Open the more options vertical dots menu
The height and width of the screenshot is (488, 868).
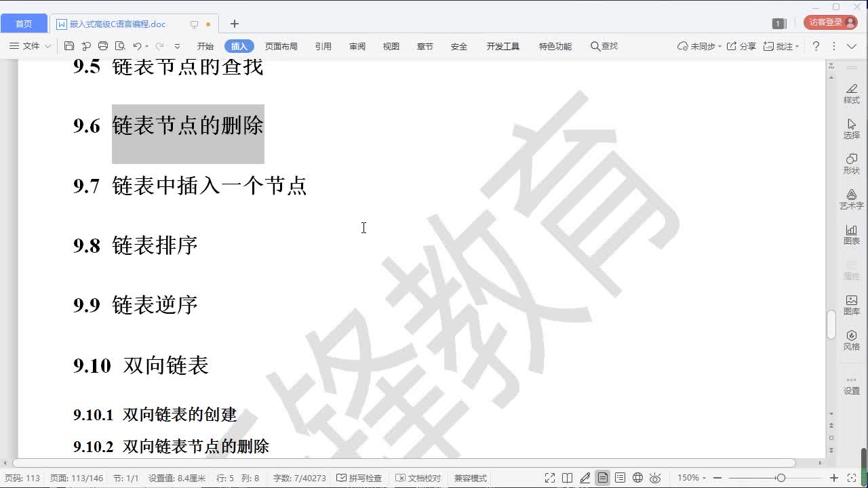click(x=834, y=46)
